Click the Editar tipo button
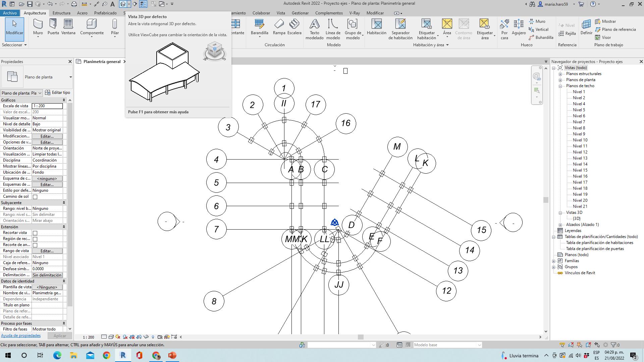 pyautogui.click(x=58, y=93)
